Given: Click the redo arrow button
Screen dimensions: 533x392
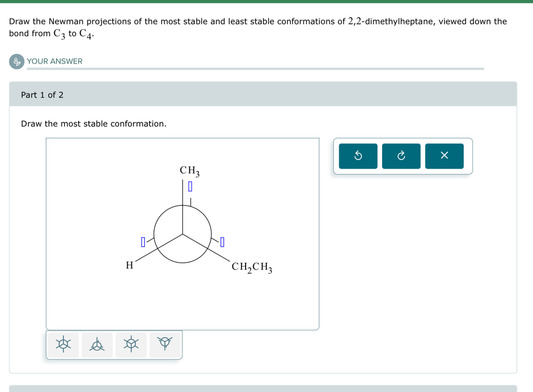Looking at the screenshot, I should click(x=401, y=156).
